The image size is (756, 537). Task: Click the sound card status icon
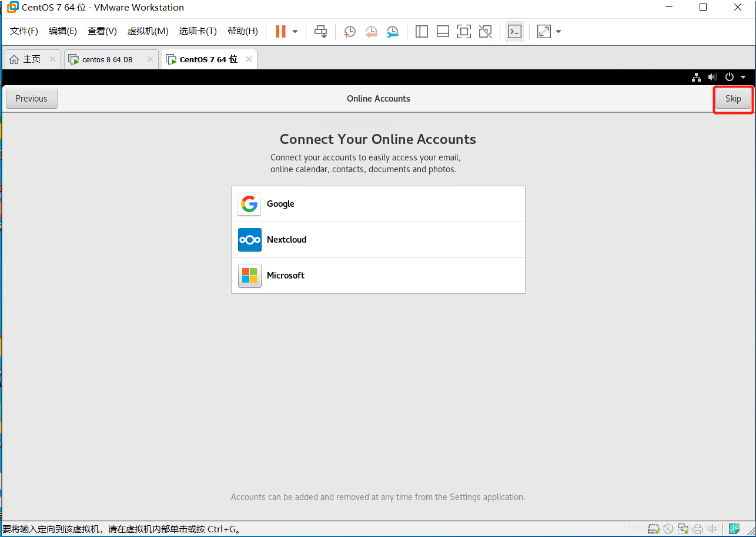click(712, 529)
